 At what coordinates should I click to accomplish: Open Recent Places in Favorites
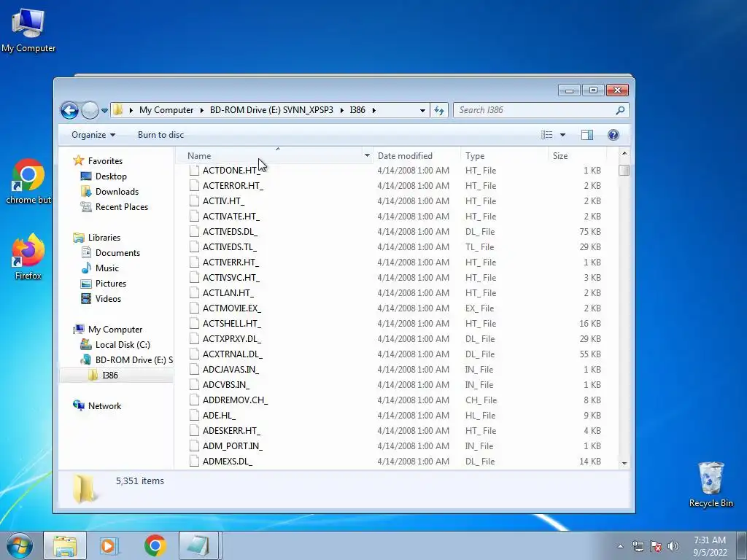pos(122,206)
